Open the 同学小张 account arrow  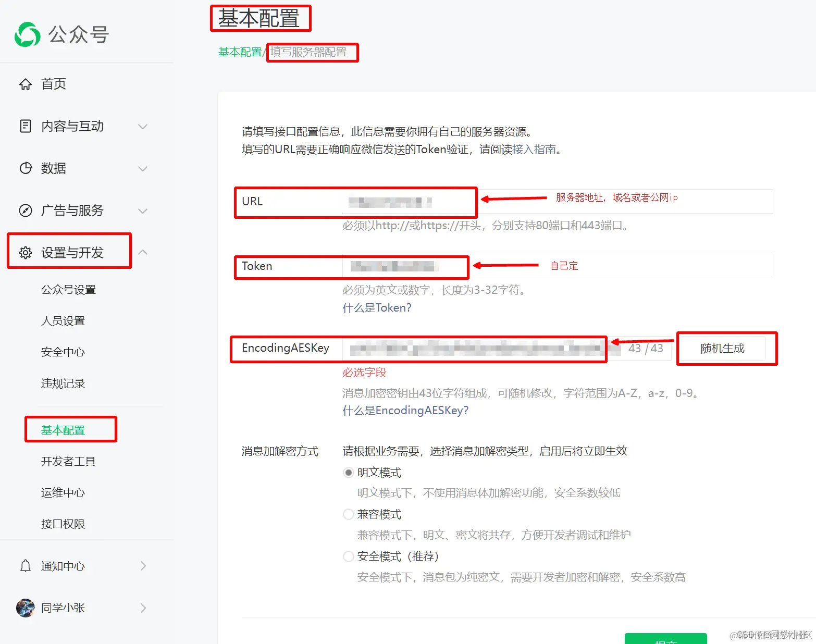[143, 608]
